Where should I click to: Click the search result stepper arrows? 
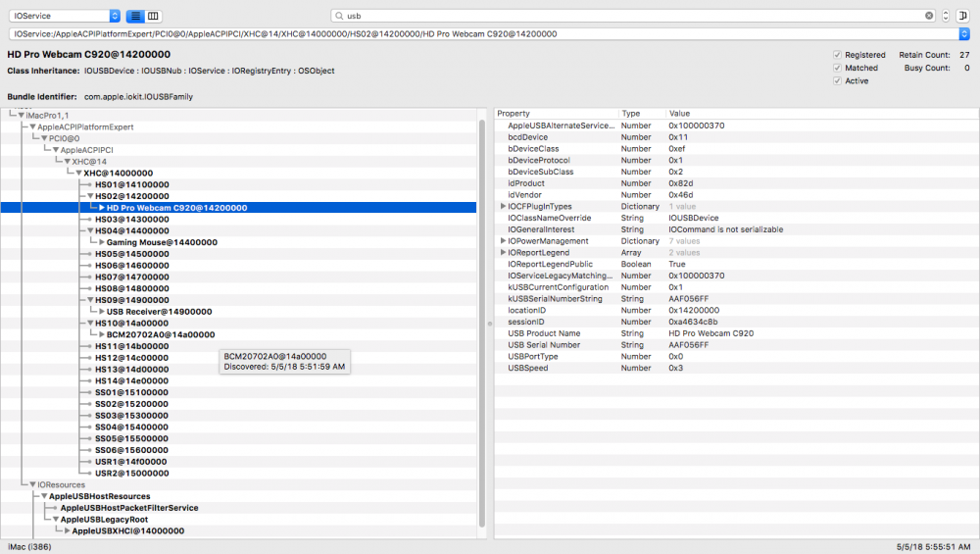click(x=945, y=16)
